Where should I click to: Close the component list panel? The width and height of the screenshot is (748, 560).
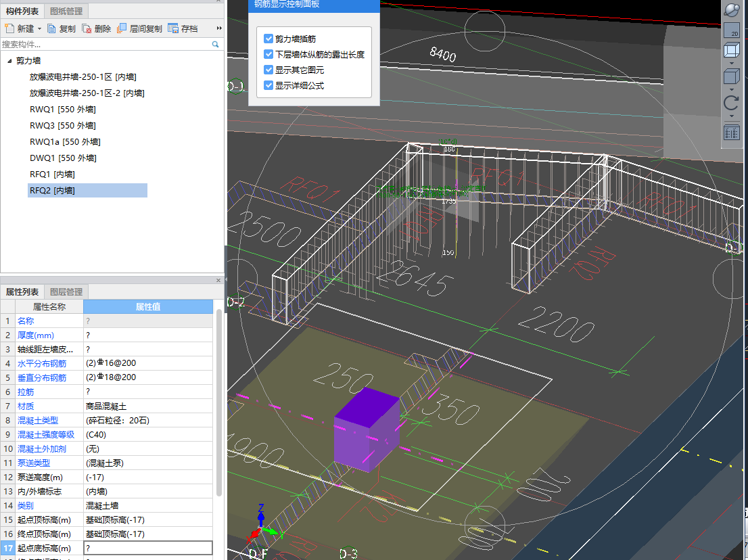pos(218,1)
